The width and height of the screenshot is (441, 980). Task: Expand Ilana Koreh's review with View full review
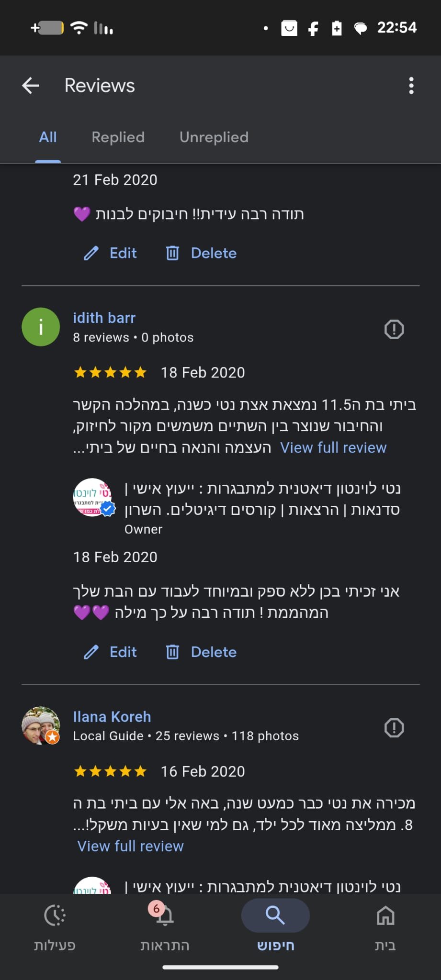130,846
